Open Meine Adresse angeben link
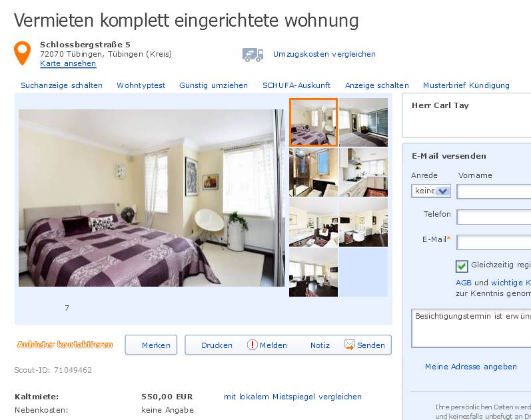531x420 pixels. pyautogui.click(x=471, y=367)
